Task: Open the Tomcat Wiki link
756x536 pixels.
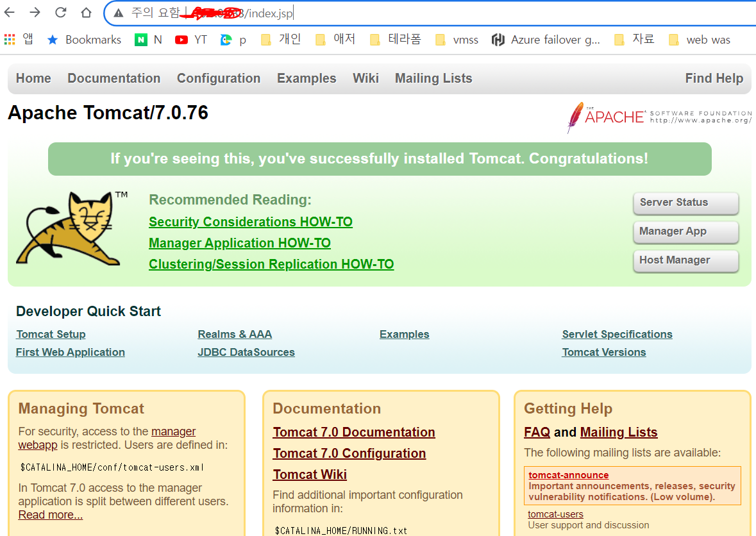Action: (310, 475)
